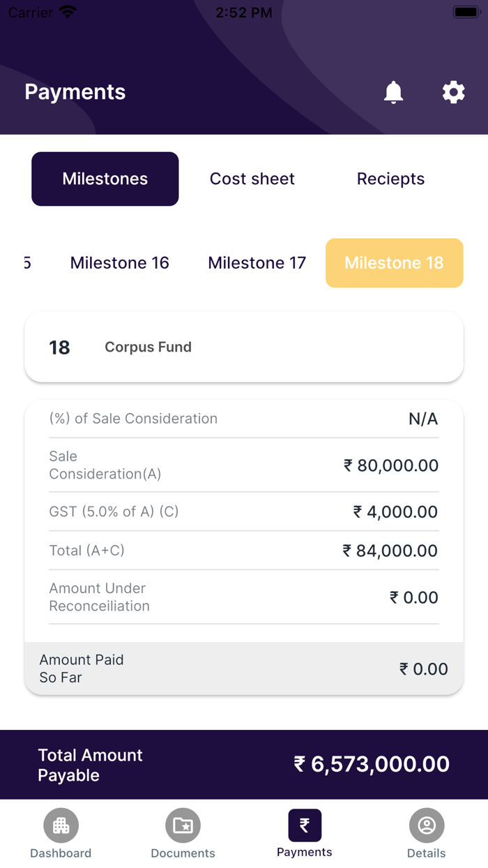Select the Payments rupee icon
Viewport: 488px width, 868px height.
tap(304, 825)
